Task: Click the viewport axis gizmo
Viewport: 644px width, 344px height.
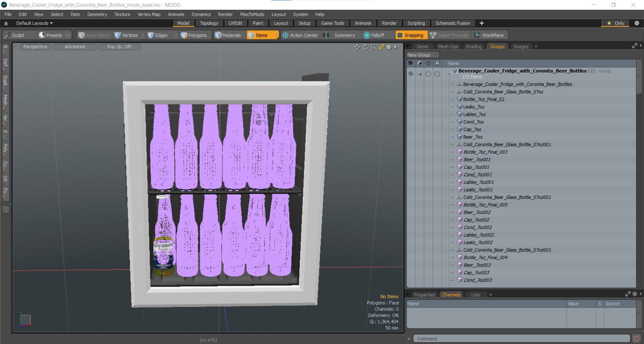Action: (25, 319)
